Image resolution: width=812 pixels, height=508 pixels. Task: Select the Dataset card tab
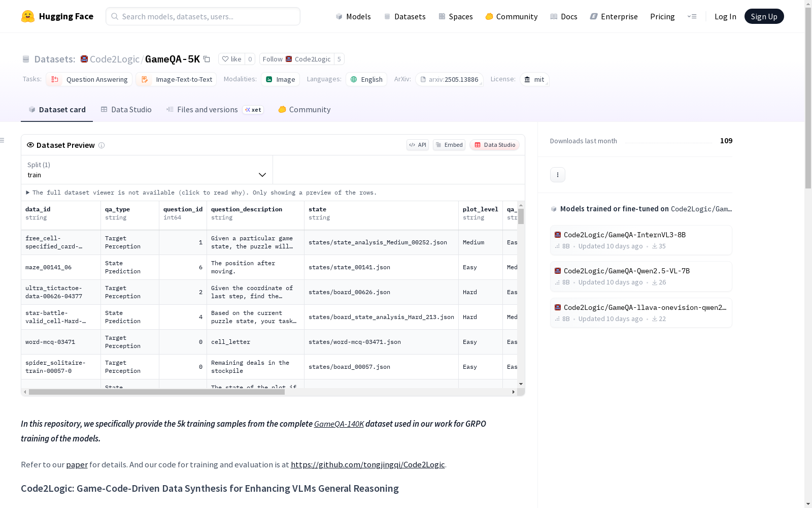[x=57, y=110]
